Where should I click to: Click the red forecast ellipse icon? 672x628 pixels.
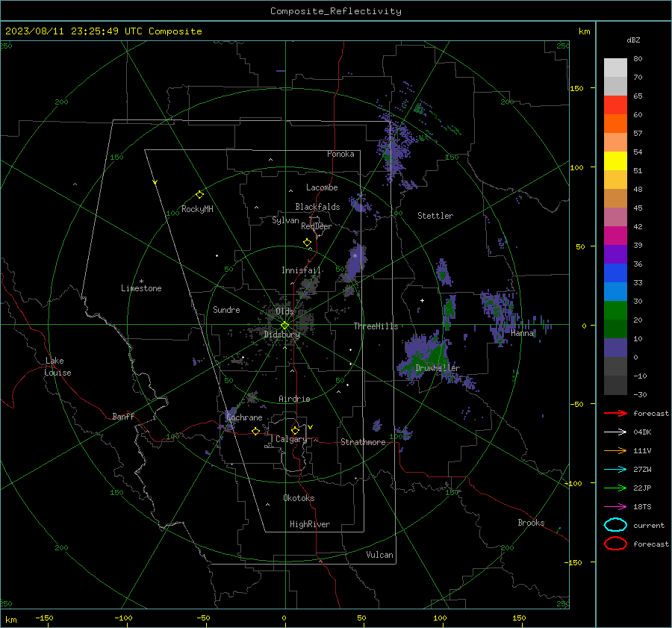pyautogui.click(x=615, y=544)
